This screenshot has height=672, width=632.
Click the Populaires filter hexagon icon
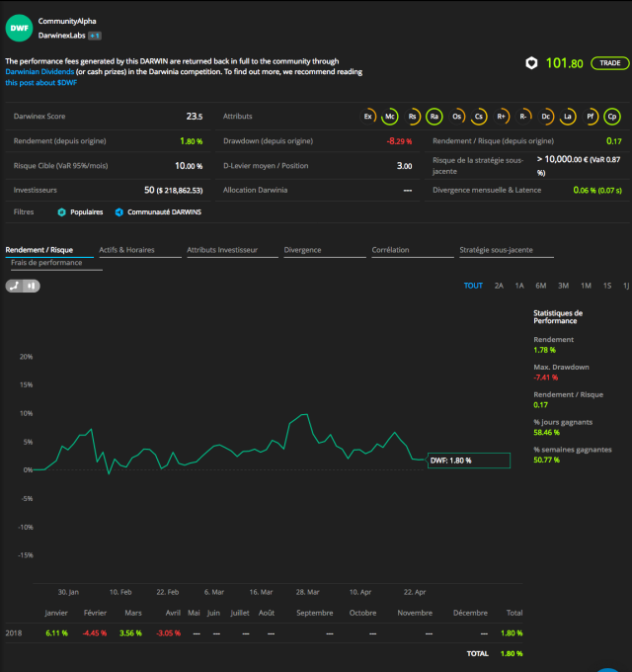click(61, 212)
